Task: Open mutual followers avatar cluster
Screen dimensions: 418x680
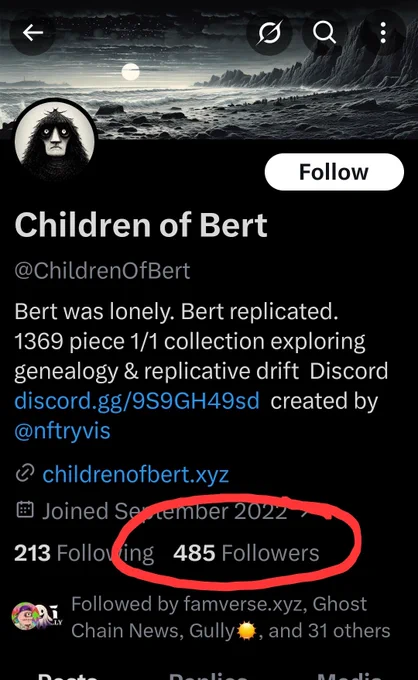Action: (x=37, y=616)
